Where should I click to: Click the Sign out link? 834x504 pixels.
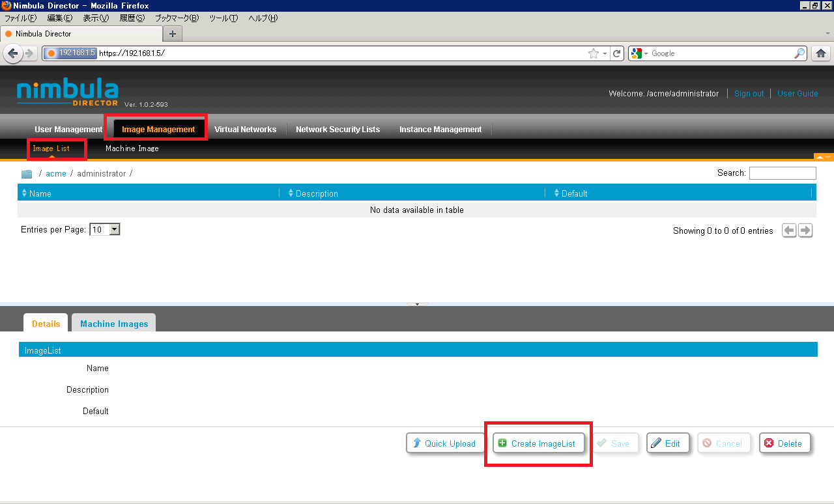(x=749, y=94)
